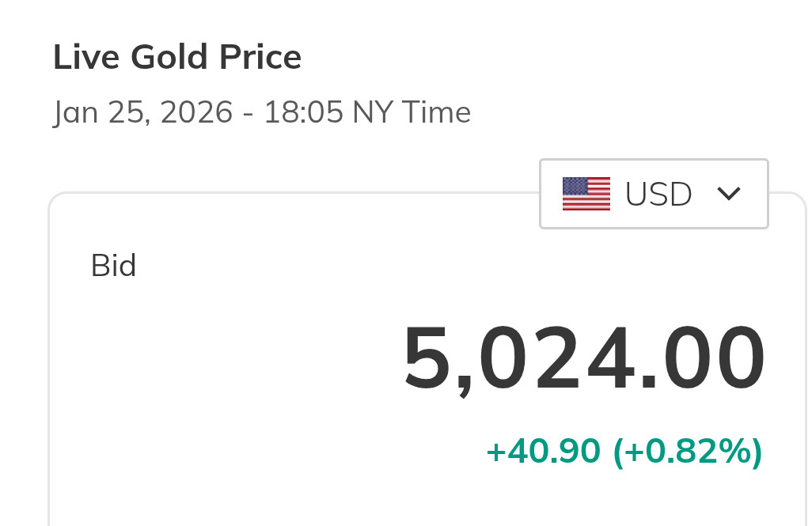Click the (+0.82%) percentage change

coord(688,451)
